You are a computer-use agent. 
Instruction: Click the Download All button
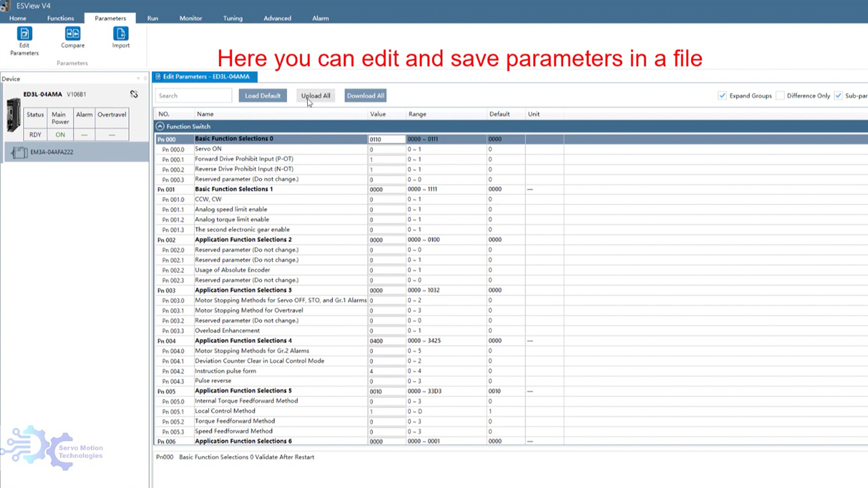[x=366, y=96]
